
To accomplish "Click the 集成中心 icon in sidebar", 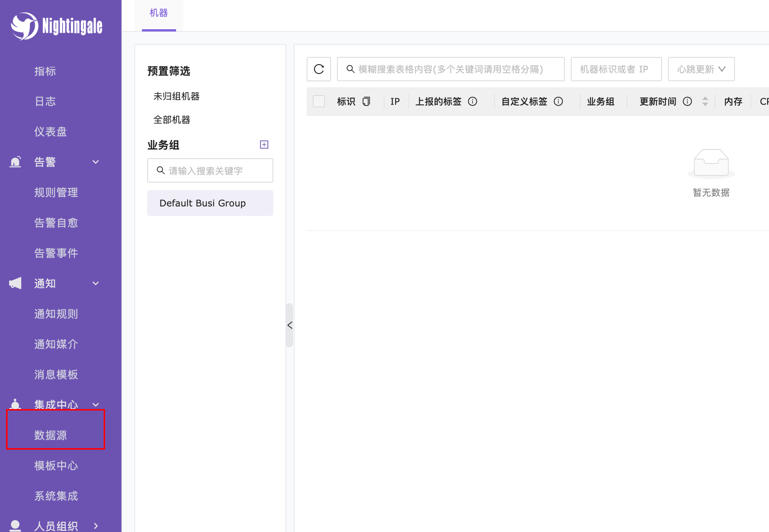I will click(x=15, y=405).
